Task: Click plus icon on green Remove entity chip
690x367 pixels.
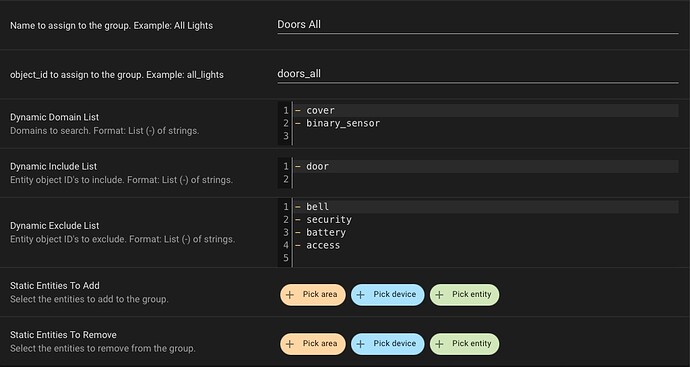Action: pyautogui.click(x=439, y=344)
